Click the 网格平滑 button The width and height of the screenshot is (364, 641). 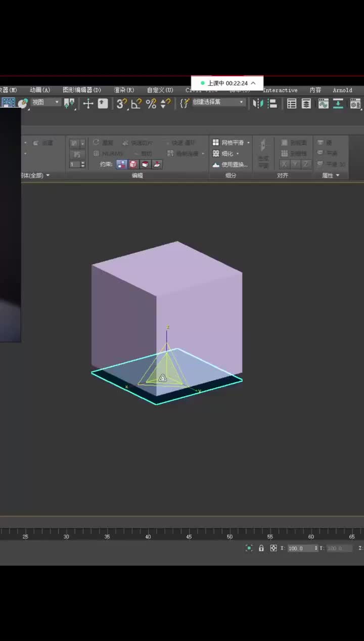(x=228, y=143)
